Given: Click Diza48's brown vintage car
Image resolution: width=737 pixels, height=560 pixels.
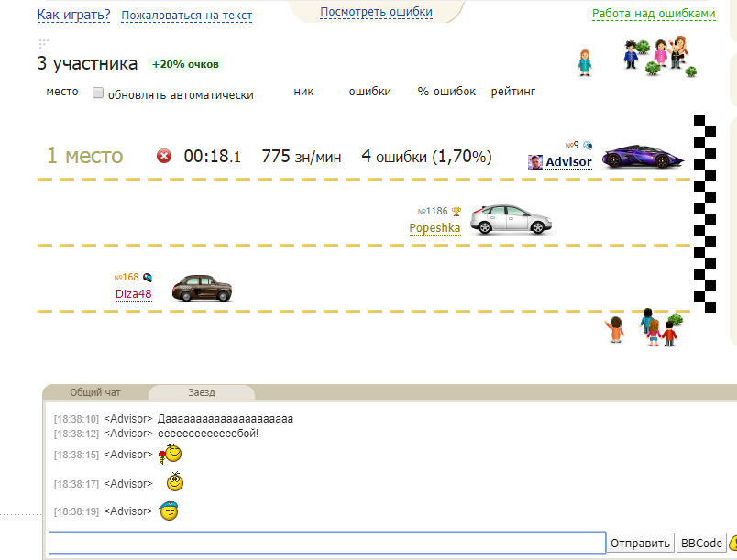Looking at the screenshot, I should point(202,288).
